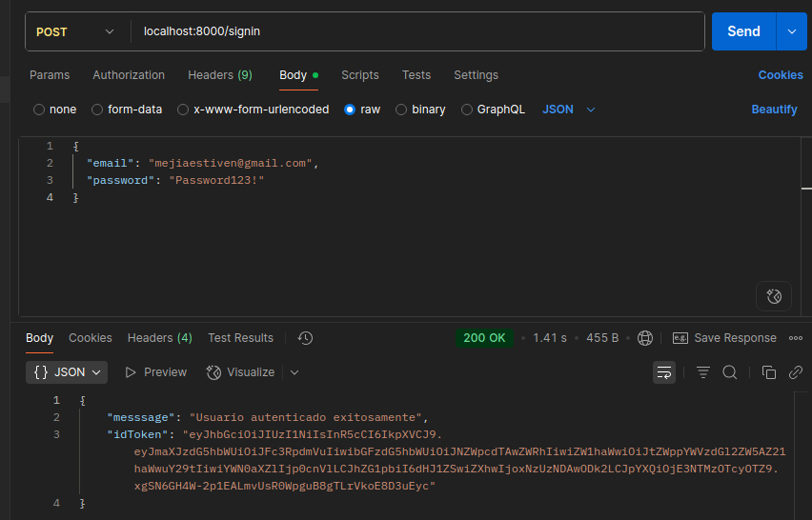Click the email line in request body
Viewport: 812px width, 520px height.
tap(202, 163)
